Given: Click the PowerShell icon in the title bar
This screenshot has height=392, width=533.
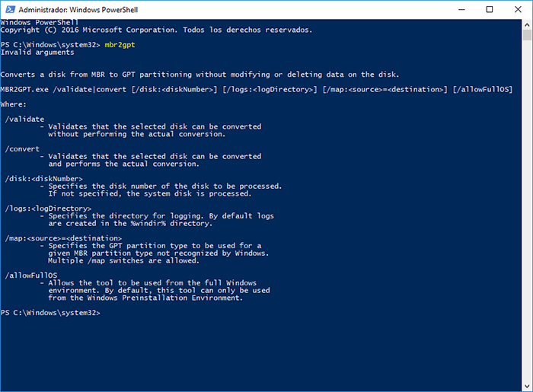Looking at the screenshot, I should pyautogui.click(x=9, y=9).
